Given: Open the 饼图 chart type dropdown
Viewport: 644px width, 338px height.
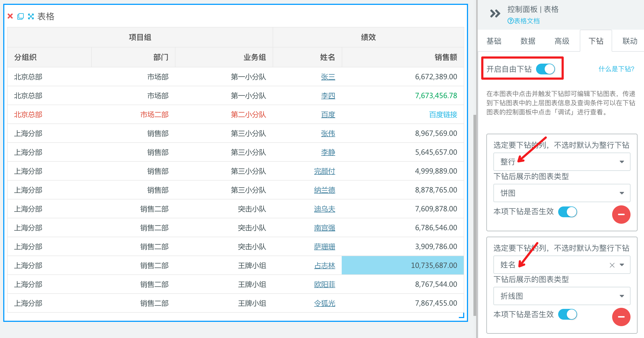Looking at the screenshot, I should coord(562,193).
